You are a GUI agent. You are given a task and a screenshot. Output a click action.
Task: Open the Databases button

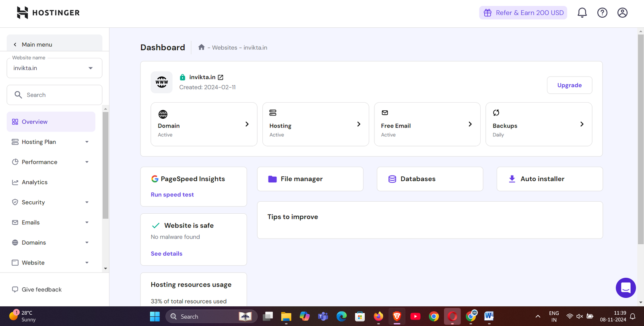(430, 179)
